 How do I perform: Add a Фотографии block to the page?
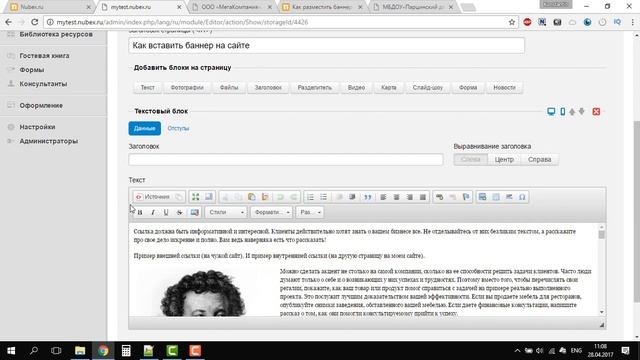[187, 88]
